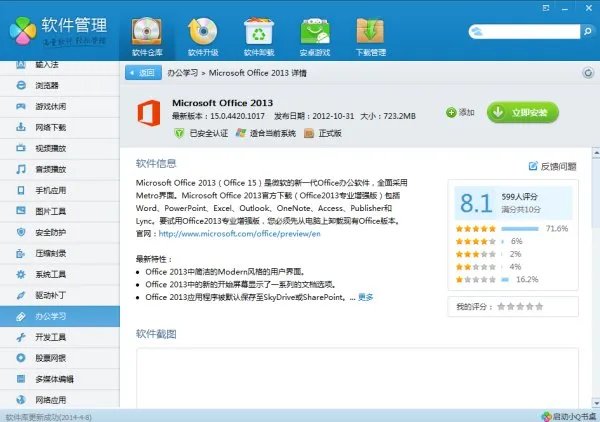This screenshot has height=422, width=600.
Task: Select 视频播放 video category
Action: pyautogui.click(x=60, y=148)
